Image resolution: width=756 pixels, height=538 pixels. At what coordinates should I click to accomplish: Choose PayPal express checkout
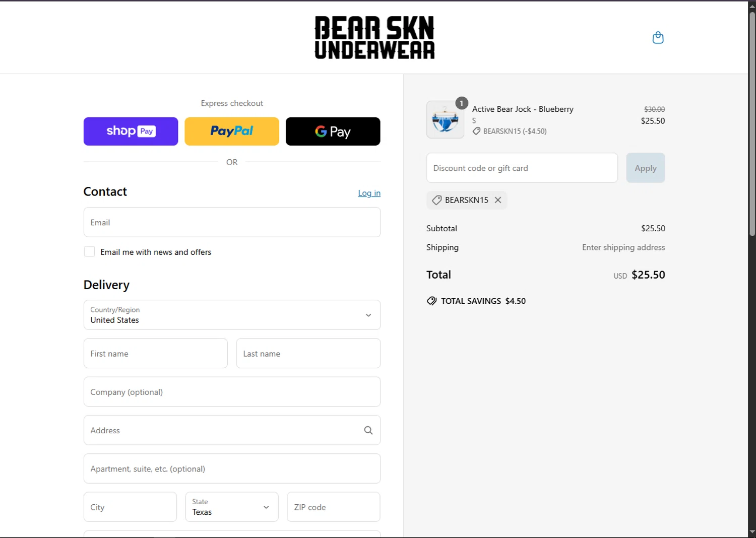click(x=232, y=131)
